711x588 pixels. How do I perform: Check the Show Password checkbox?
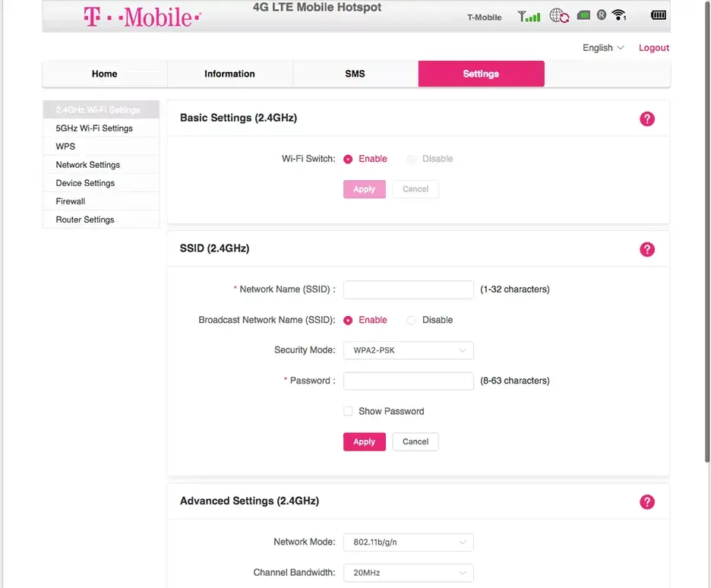(x=348, y=411)
